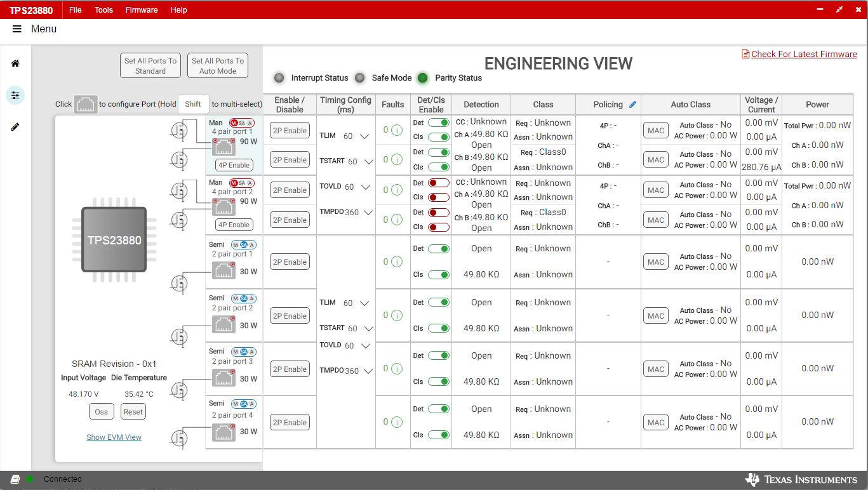
Task: Click the MAC button for 2 pair port 3
Action: pos(656,369)
